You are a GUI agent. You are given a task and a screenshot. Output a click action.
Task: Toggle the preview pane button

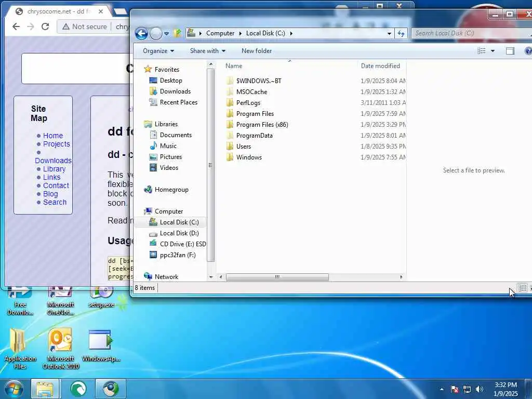tap(510, 51)
